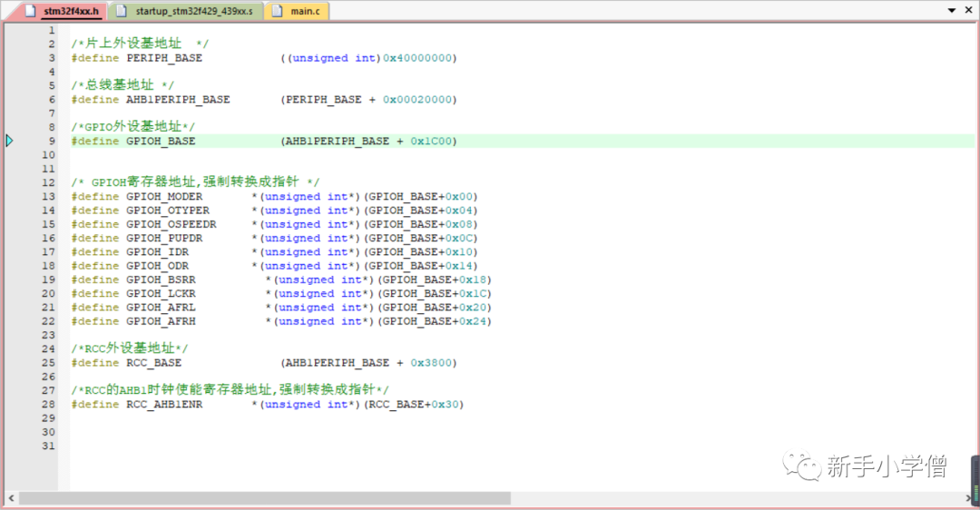Image resolution: width=980 pixels, height=510 pixels.
Task: Click GPIOH_LCKR macro name
Action: pos(161,293)
